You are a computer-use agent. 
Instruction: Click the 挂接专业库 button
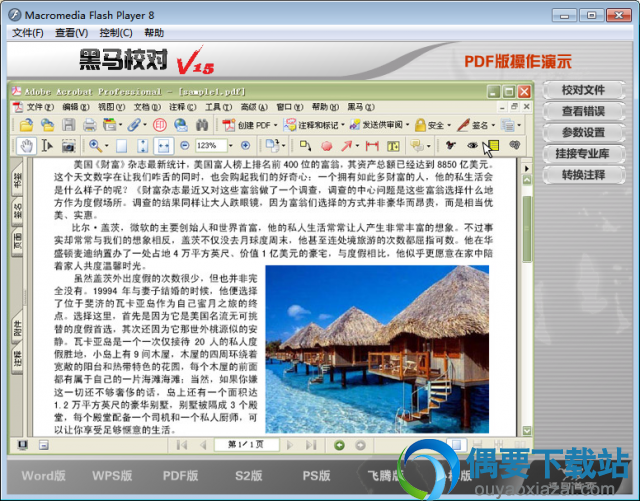[x=583, y=154]
